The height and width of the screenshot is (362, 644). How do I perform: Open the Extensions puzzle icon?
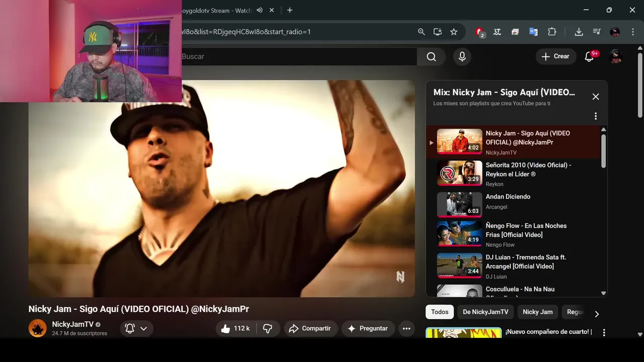tap(552, 32)
